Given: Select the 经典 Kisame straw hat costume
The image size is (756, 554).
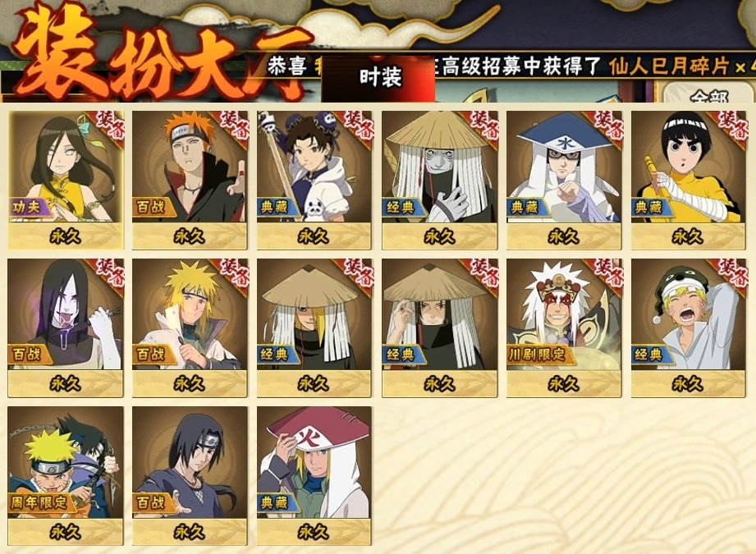Looking at the screenshot, I should (x=440, y=180).
